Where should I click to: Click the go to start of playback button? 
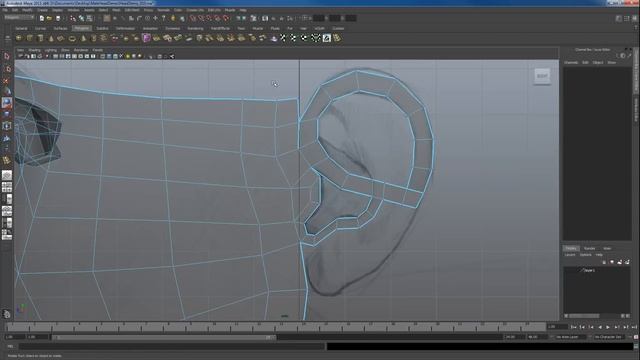(x=574, y=327)
